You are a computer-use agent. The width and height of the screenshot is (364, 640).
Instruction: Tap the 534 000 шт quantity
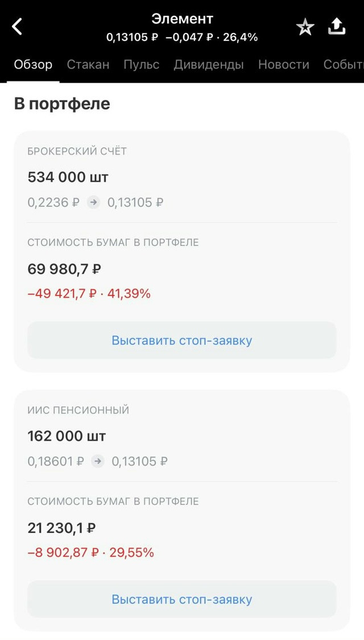point(68,177)
